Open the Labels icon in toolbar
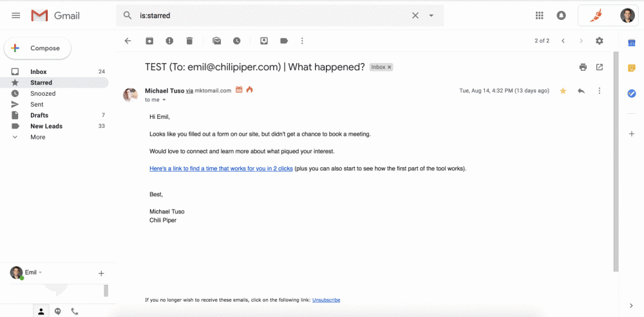The image size is (644, 317). click(x=284, y=41)
